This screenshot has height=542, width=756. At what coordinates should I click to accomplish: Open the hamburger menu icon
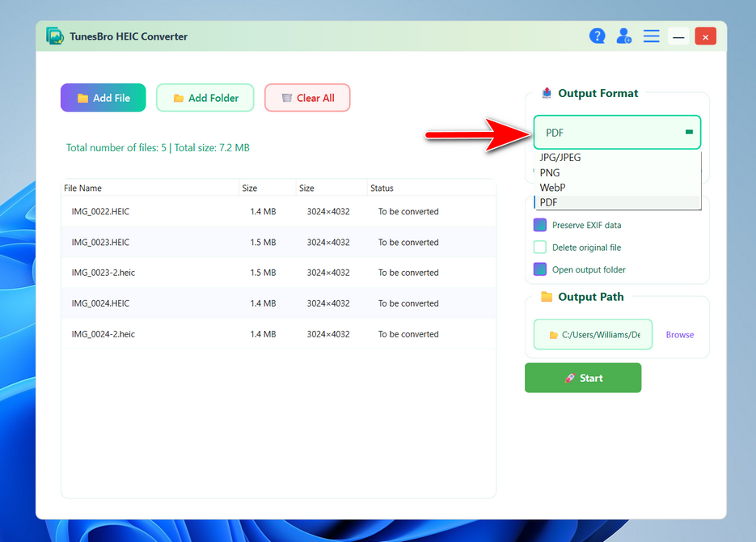click(x=652, y=36)
